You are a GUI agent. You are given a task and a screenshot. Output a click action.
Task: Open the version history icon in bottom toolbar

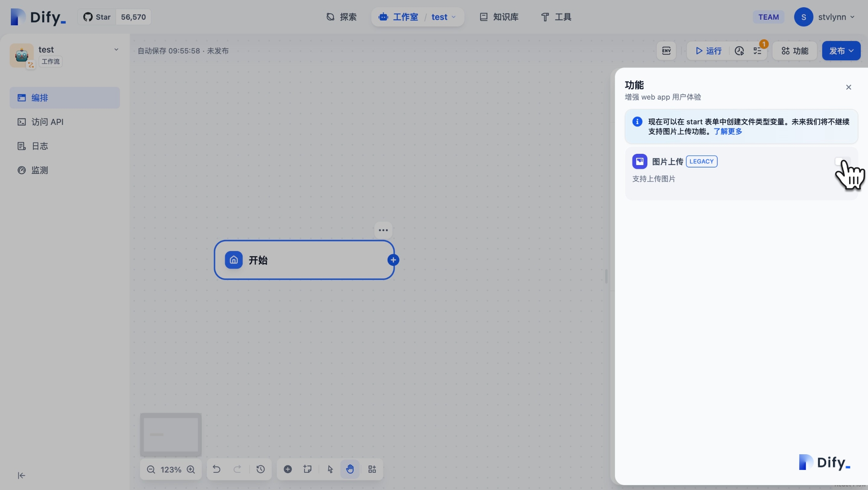coord(260,469)
